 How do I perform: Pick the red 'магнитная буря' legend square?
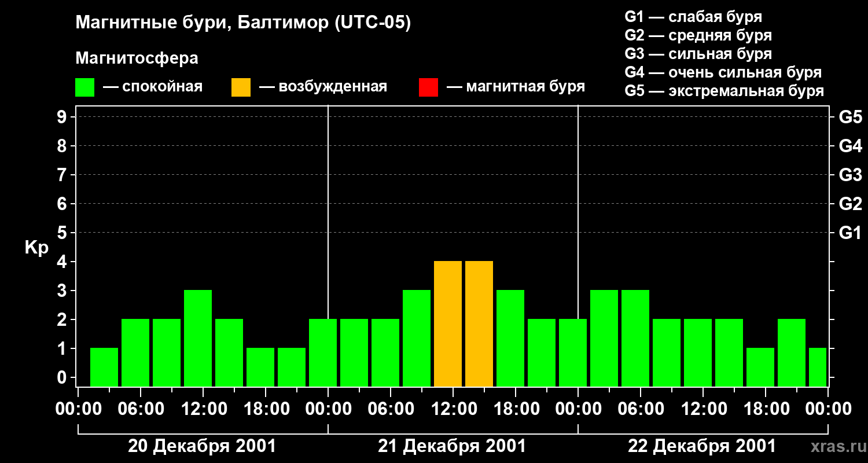point(428,87)
